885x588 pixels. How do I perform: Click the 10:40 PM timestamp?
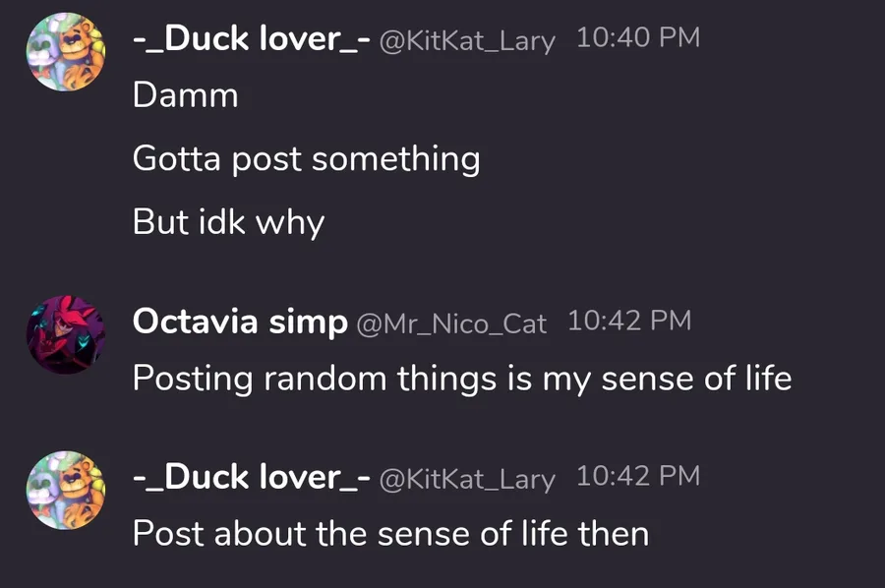(638, 37)
